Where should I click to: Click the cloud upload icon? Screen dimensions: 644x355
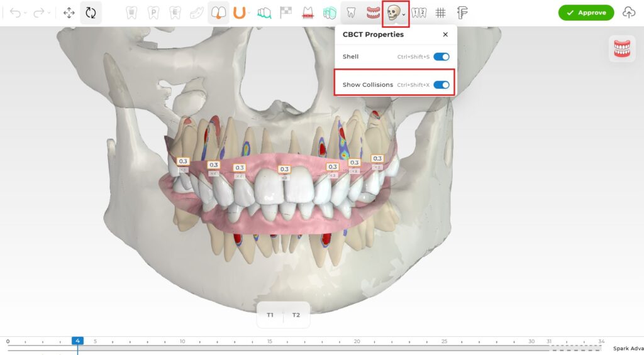click(x=628, y=13)
